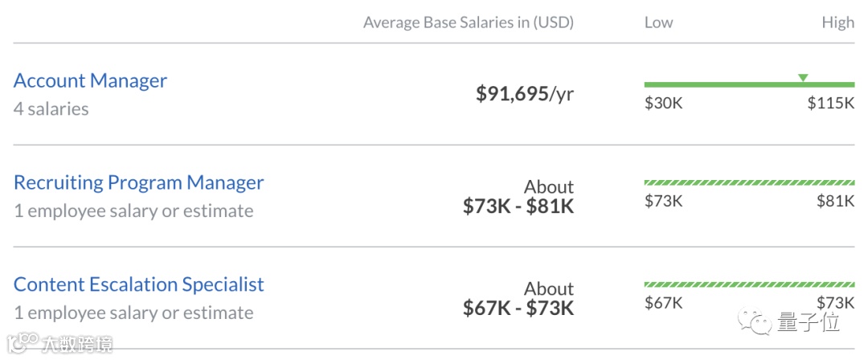This screenshot has width=868, height=360.
Task: Click the green average marker triangle
Action: [x=803, y=78]
